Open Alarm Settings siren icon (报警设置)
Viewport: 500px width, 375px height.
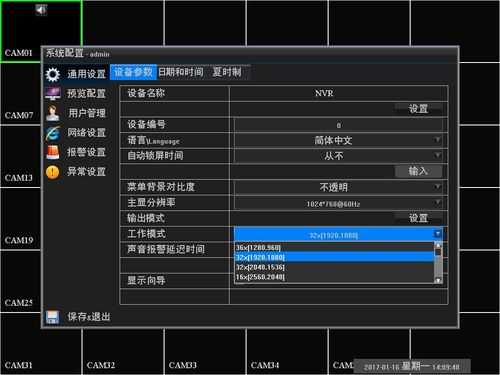53,152
